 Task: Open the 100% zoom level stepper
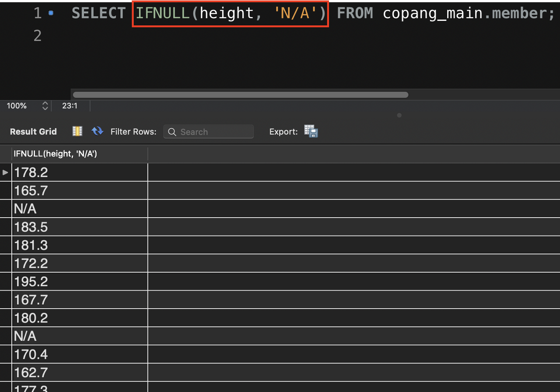pos(45,106)
